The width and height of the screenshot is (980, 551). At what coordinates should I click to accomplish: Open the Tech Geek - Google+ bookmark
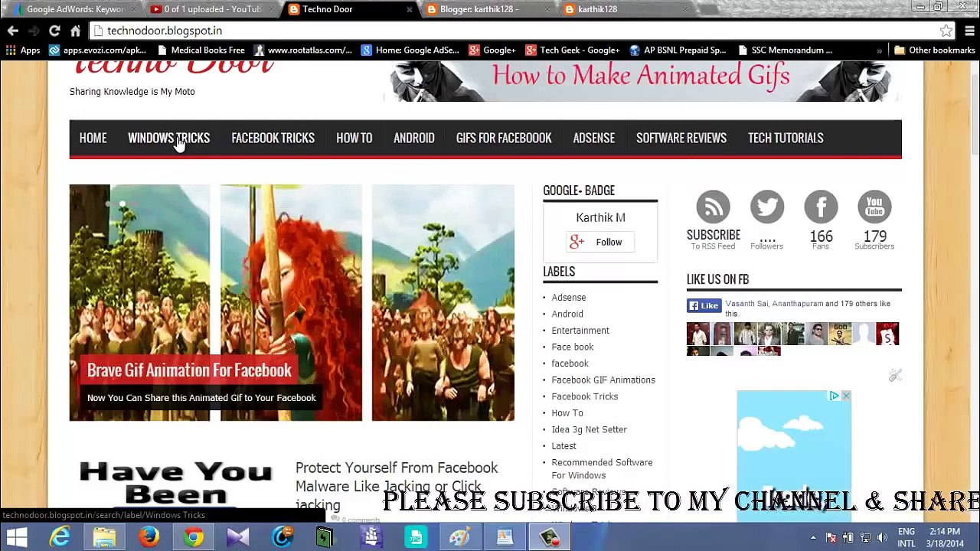573,51
